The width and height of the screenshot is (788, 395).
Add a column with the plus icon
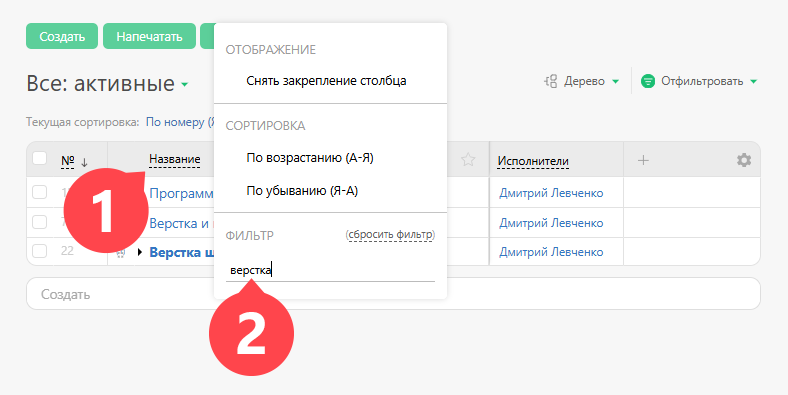click(x=643, y=160)
